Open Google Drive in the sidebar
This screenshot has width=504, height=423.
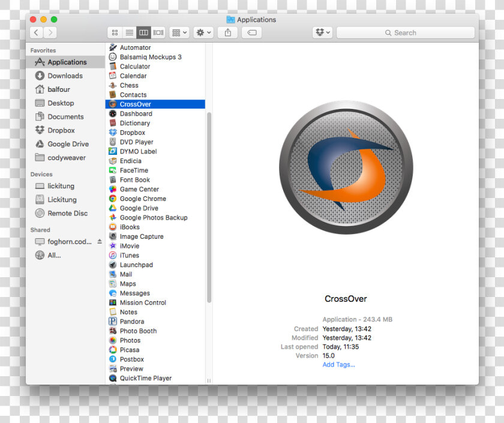tap(65, 144)
